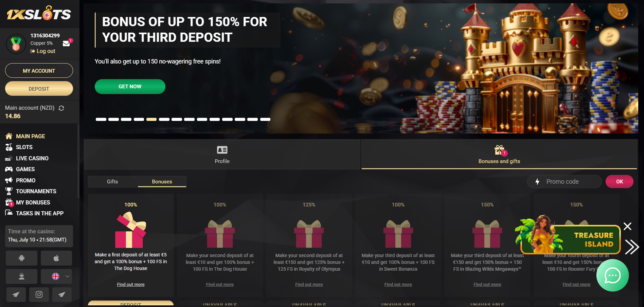Refresh the main account balance

[61, 108]
